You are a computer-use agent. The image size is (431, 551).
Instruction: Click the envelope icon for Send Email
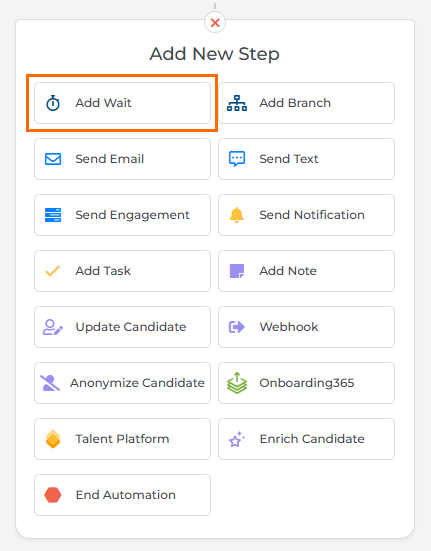pos(53,159)
